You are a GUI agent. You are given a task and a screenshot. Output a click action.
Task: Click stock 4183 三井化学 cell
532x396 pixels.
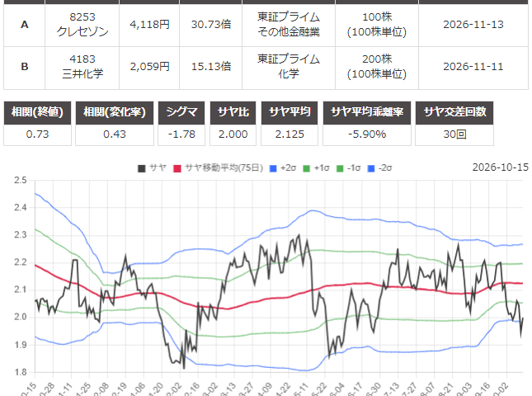click(82, 67)
